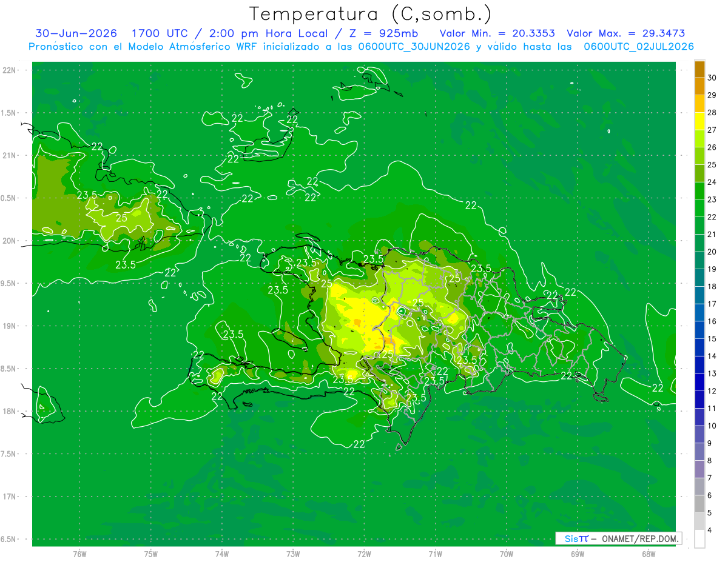Click the "72W" longitude label
This screenshot has height=562, width=728.
[x=364, y=554]
